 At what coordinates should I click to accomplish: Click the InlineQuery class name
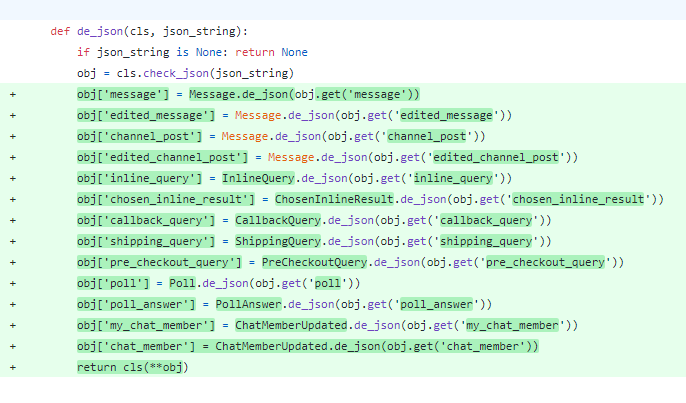(258, 178)
